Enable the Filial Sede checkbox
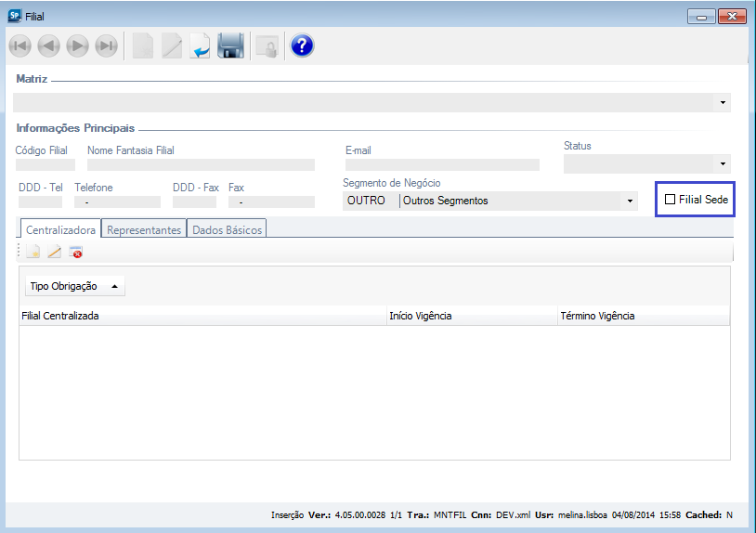This screenshot has height=533, width=756. [x=671, y=200]
